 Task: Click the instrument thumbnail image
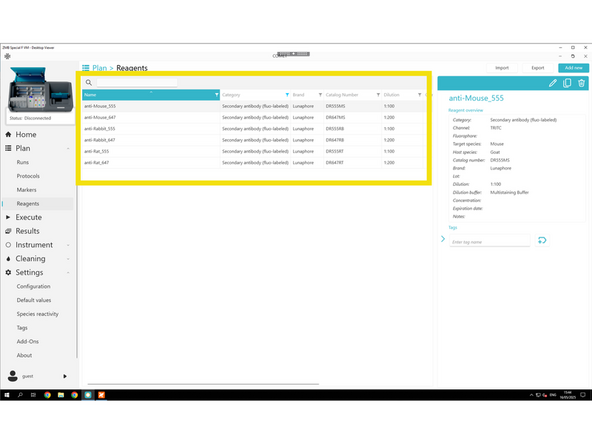coord(40,89)
